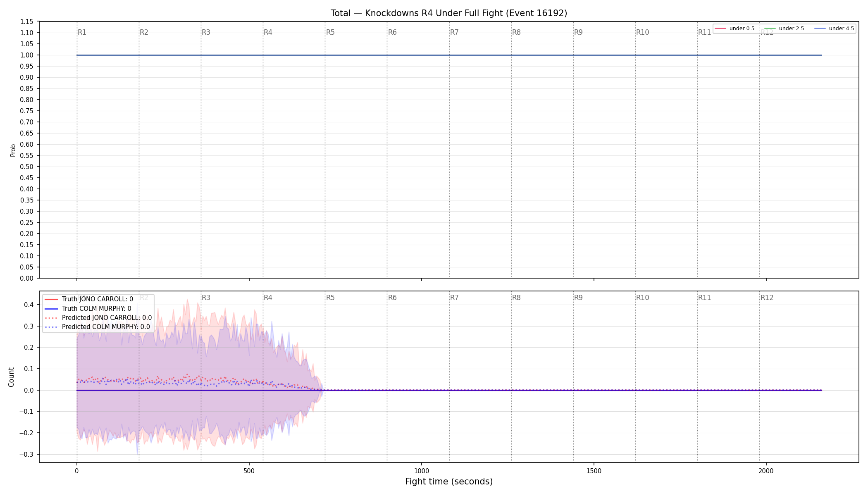This screenshot has height=496, width=868.
Task: Select the "−0.3" tick on the Count axis
Action: 26,455
